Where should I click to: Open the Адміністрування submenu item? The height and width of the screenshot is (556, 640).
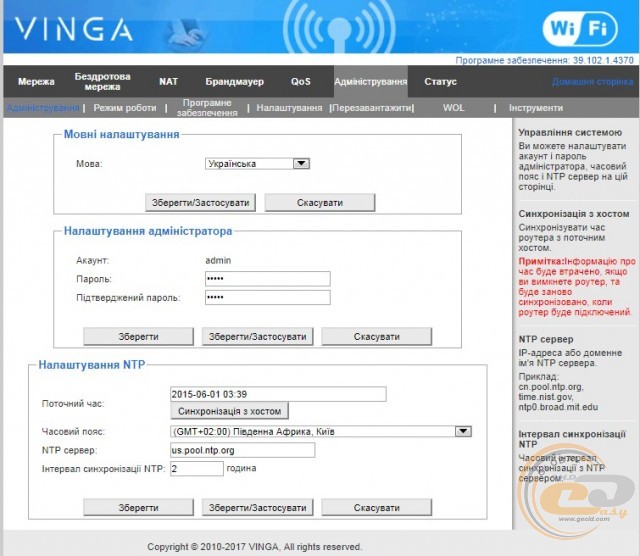pos(43,108)
